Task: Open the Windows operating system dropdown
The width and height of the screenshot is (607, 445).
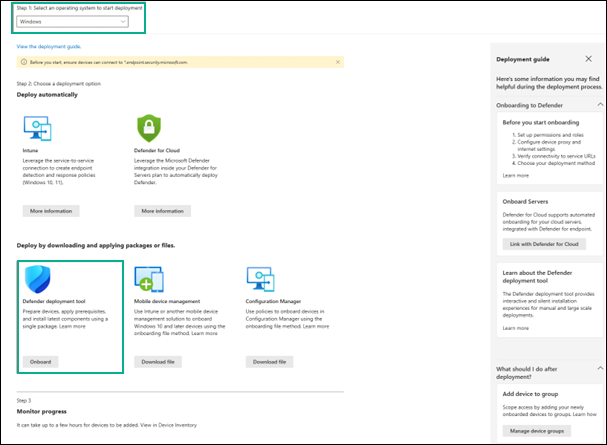Action: pos(72,22)
